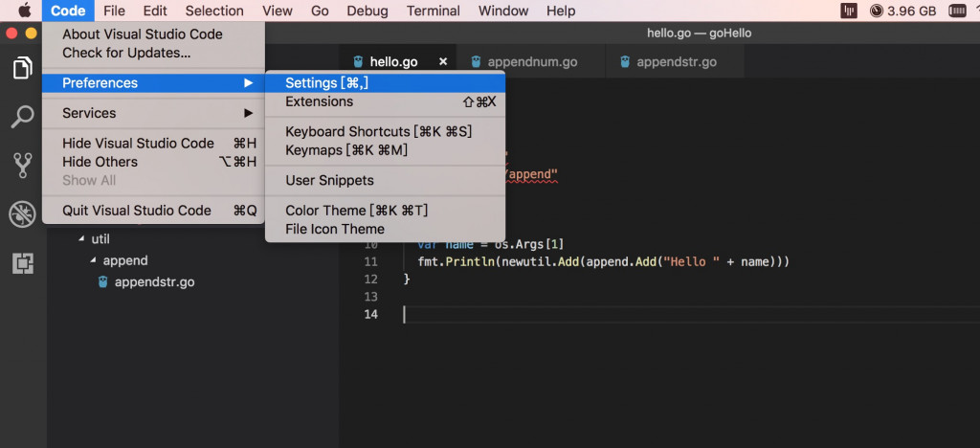
Task: Choose File Icon Theme
Action: (385, 229)
